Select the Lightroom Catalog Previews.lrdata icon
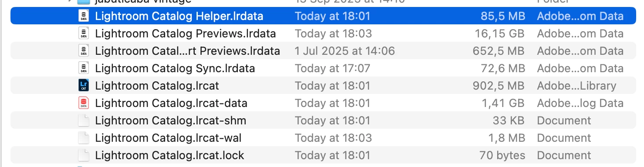 (84, 33)
